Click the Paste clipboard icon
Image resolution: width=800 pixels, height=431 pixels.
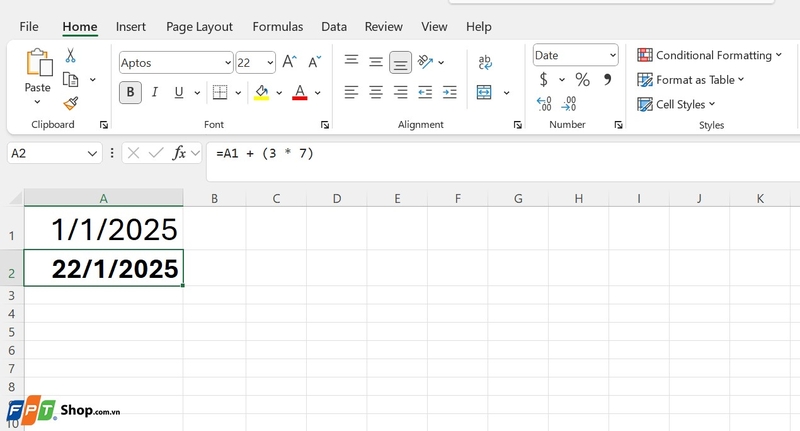click(x=39, y=62)
